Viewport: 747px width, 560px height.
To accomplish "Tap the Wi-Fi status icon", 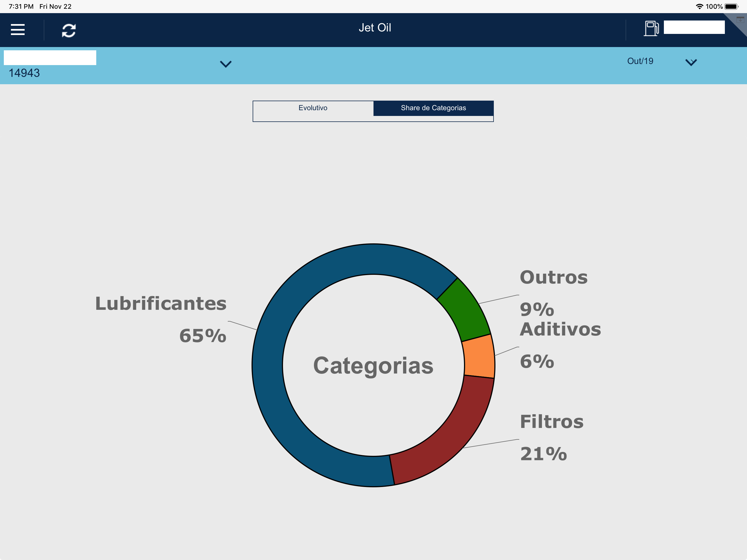I will [699, 6].
